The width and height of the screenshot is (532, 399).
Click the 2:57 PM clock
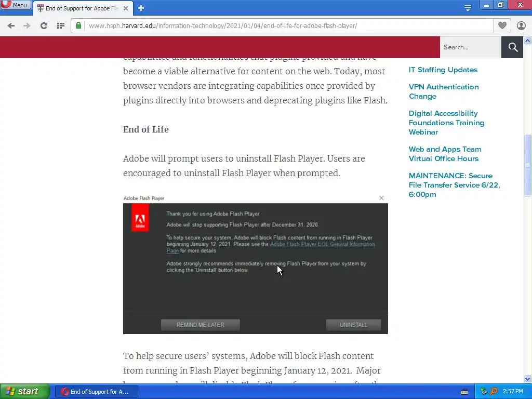[x=513, y=392]
